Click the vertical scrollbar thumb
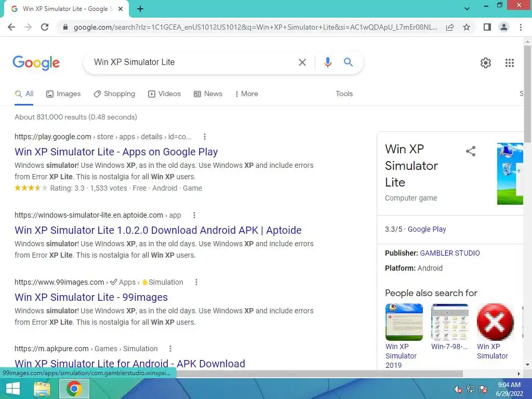This screenshot has height=399, width=532. (527, 94)
